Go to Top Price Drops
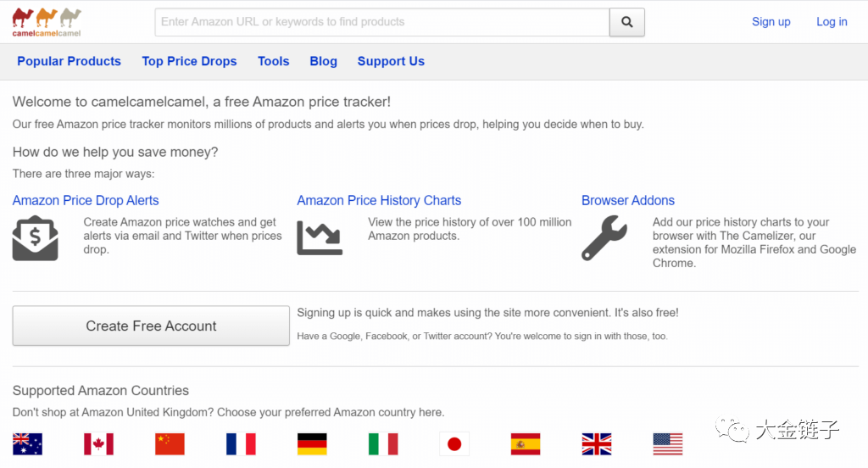The image size is (868, 468). click(x=189, y=61)
